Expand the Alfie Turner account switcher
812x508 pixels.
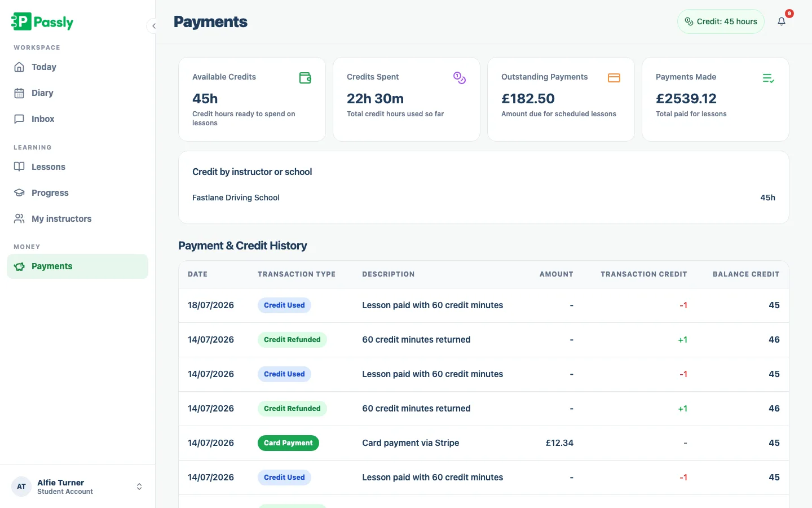139,487
